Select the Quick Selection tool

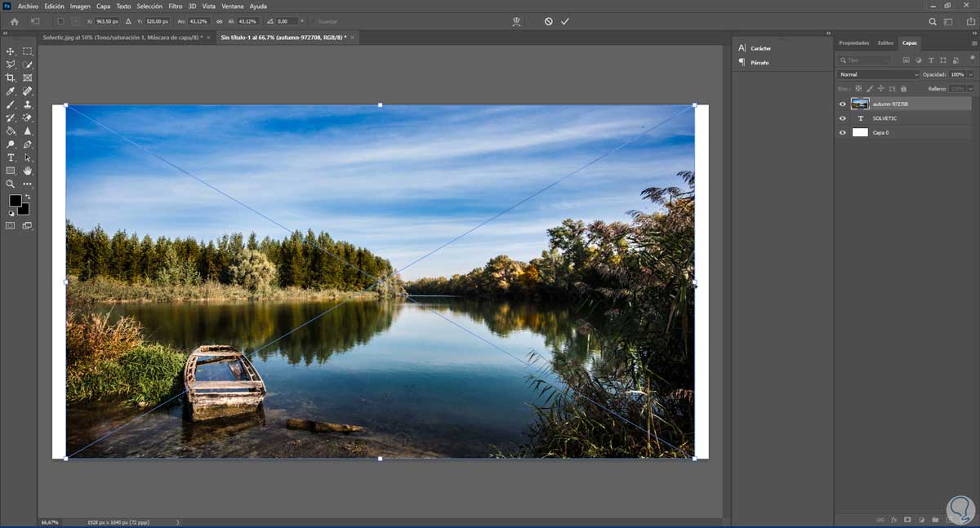[x=28, y=64]
